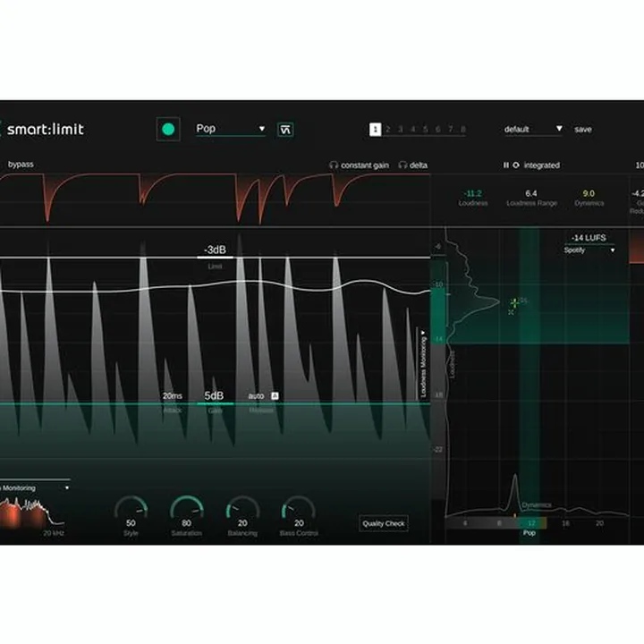Click the delta headphone icon
The image size is (644, 644).
(402, 165)
